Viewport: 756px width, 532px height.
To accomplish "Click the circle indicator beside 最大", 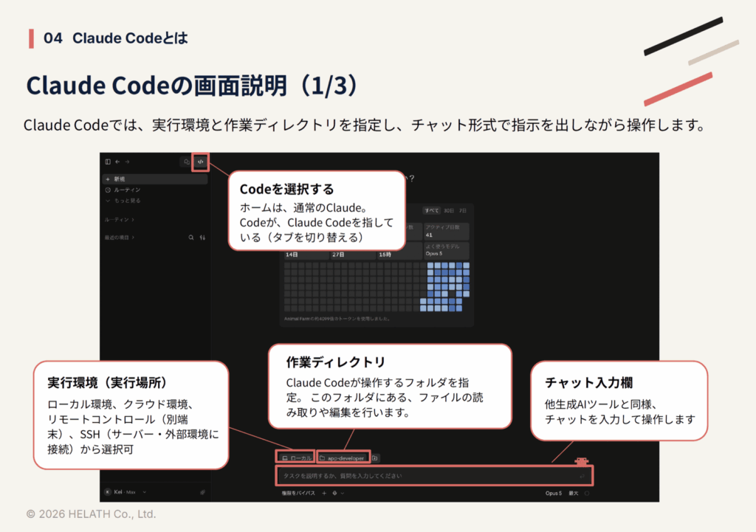I will (x=587, y=494).
